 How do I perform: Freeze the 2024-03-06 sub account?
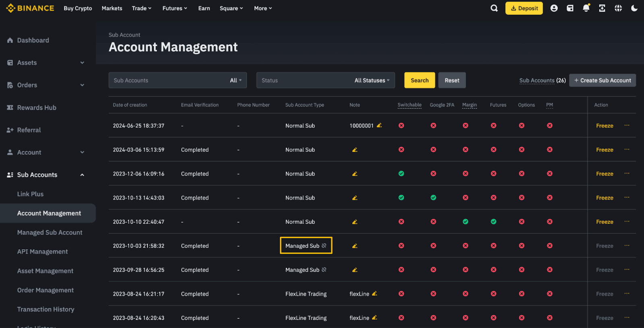click(605, 150)
